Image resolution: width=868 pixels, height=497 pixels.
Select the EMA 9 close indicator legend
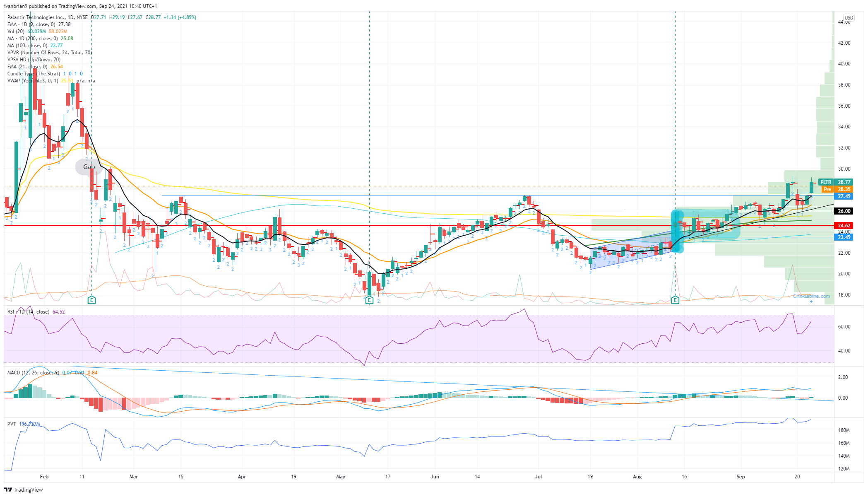39,24
